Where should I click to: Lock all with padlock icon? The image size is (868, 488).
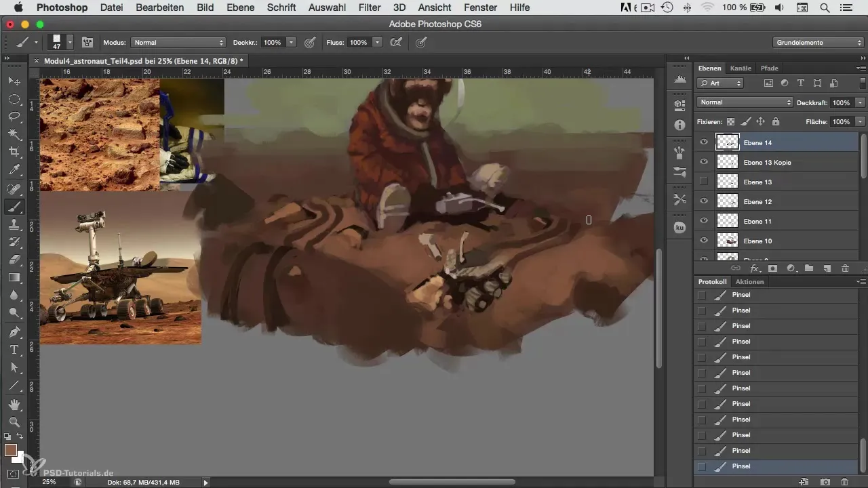(x=775, y=122)
